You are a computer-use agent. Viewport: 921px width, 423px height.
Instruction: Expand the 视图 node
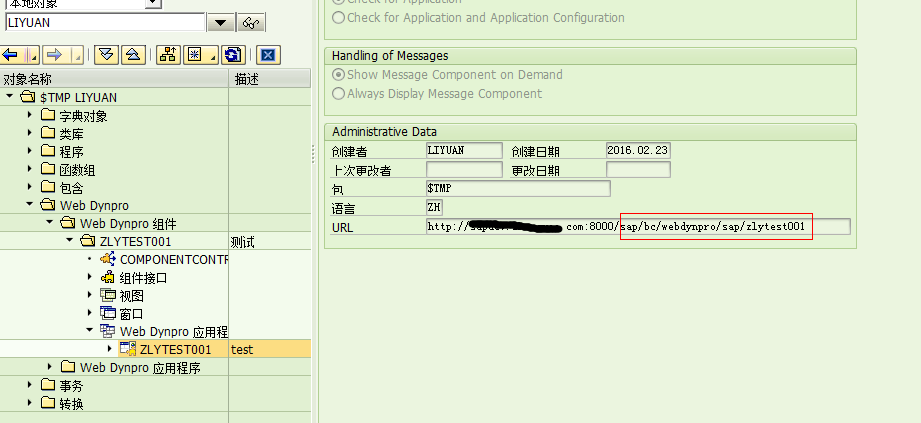click(89, 294)
